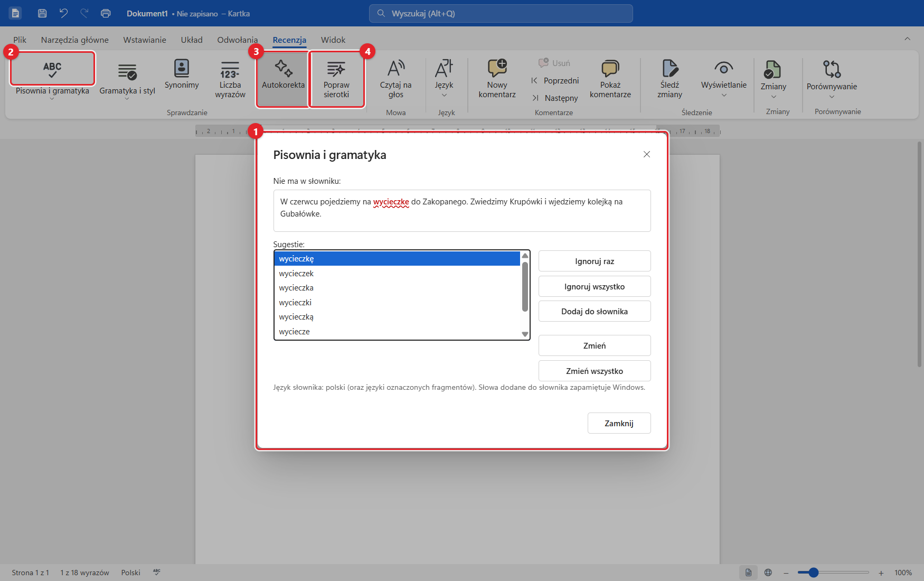
Task: Show Liczba wyrazów word count
Action: (x=230, y=79)
